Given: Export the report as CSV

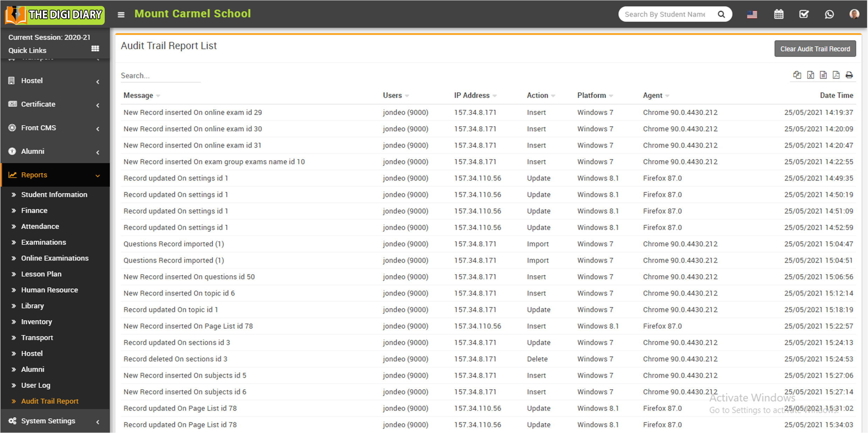Looking at the screenshot, I should point(823,75).
